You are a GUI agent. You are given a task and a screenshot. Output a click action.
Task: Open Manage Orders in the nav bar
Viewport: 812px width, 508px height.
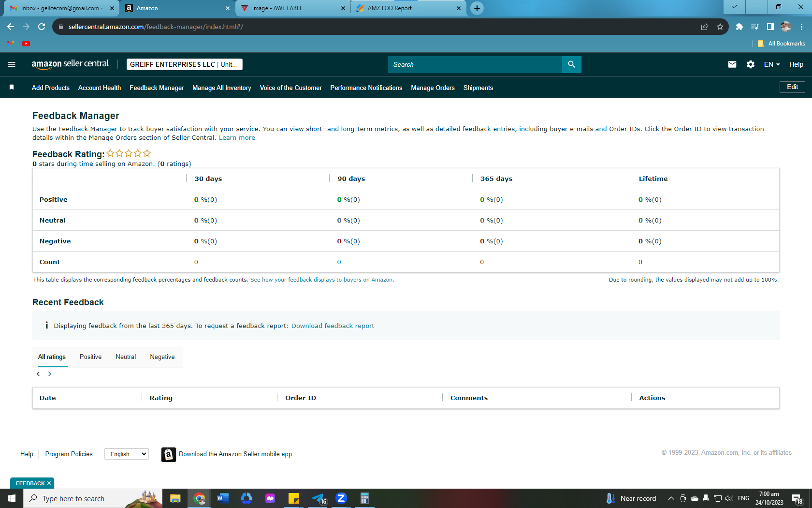(x=433, y=88)
